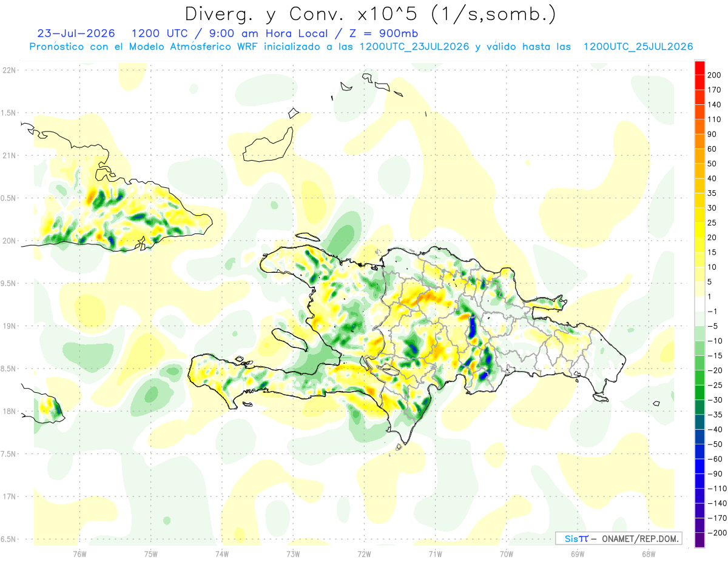
Task: Select the '1200UTC_23JUL2026' initialization text
Action: pos(414,47)
